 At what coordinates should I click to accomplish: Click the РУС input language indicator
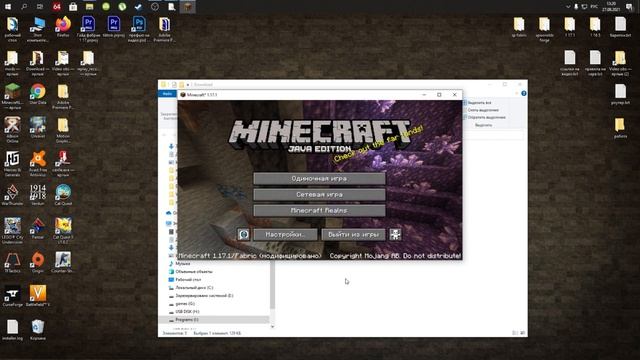[594, 7]
